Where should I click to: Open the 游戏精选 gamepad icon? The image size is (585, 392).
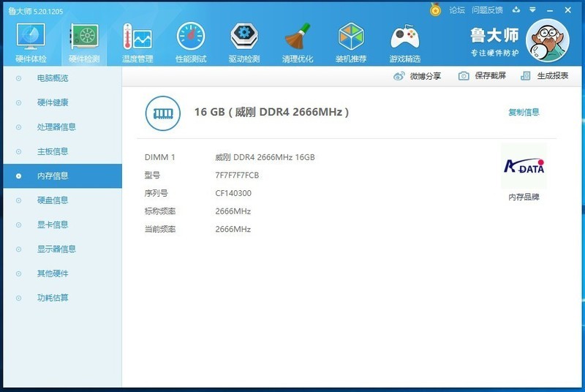405,42
